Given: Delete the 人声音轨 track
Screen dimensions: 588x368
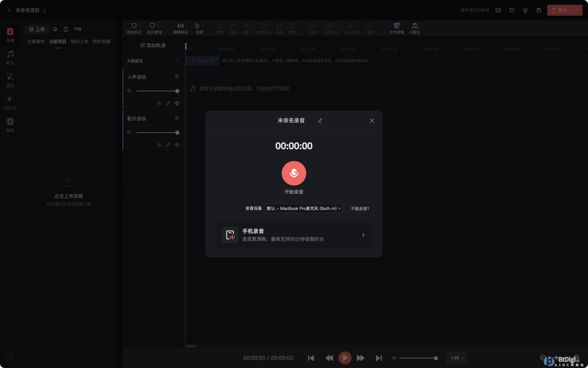Looking at the screenshot, I should tap(177, 77).
